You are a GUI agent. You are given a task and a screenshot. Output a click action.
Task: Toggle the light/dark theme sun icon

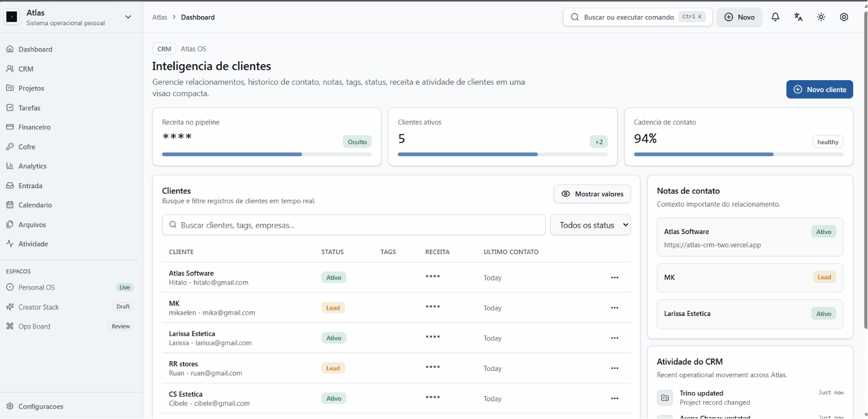[x=821, y=17]
